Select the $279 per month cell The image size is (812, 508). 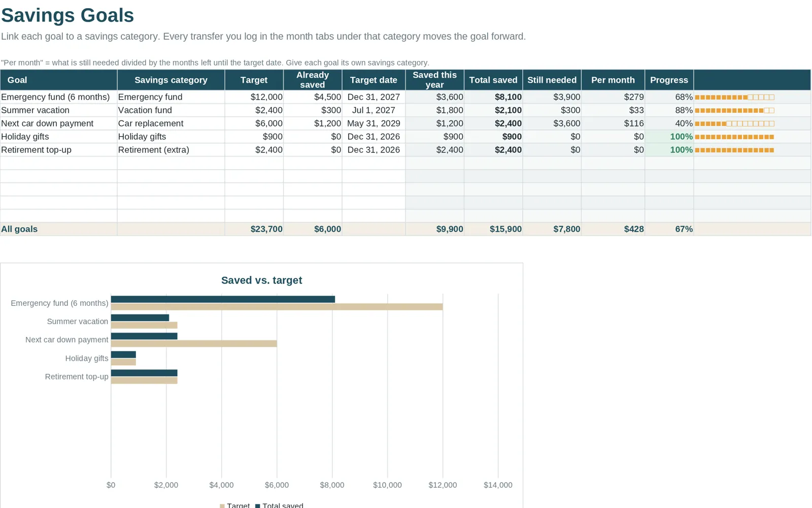pyautogui.click(x=613, y=97)
